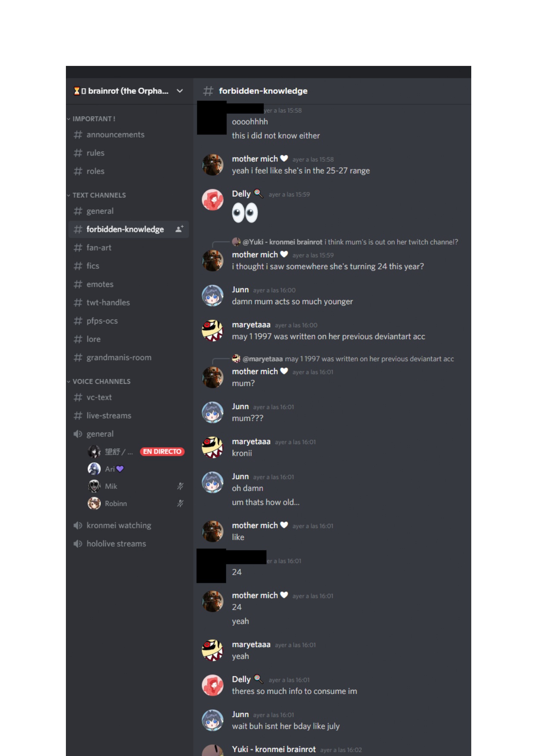Click Mik's muted microphone icon
This screenshot has height=756, width=535.
coord(180,486)
